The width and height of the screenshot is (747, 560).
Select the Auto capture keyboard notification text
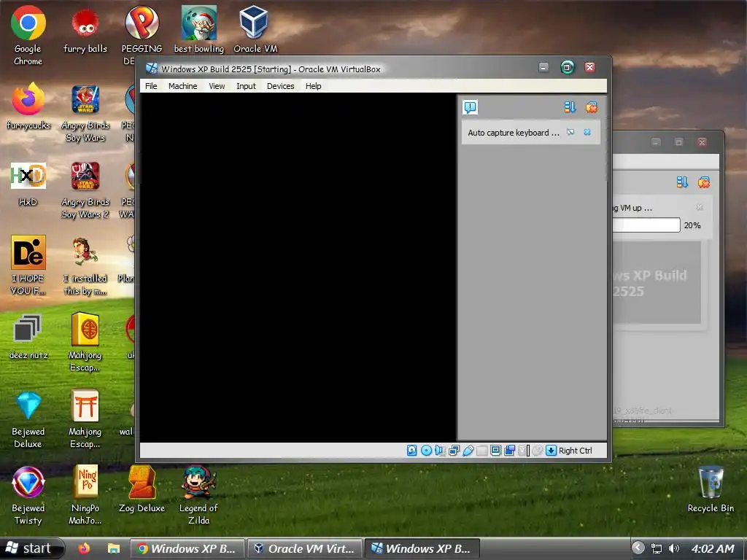pyautogui.click(x=513, y=133)
